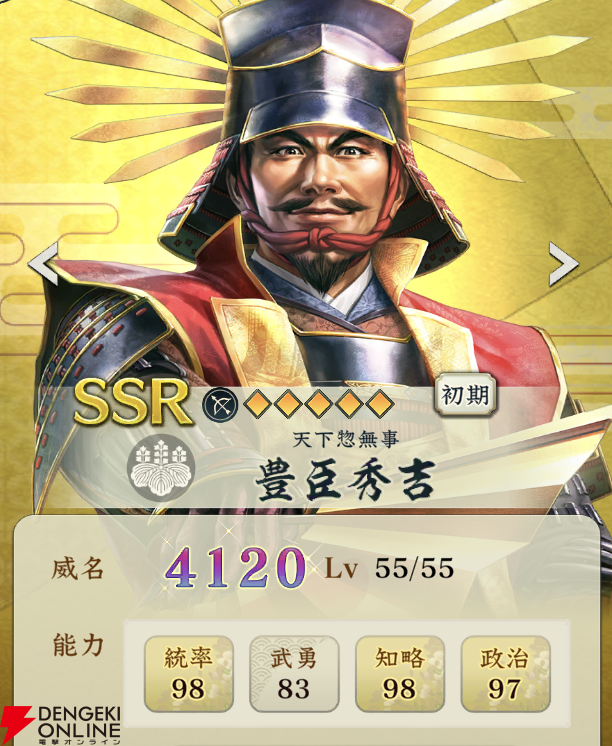Tap the 能力 section label
The image size is (612, 746).
click(x=78, y=645)
